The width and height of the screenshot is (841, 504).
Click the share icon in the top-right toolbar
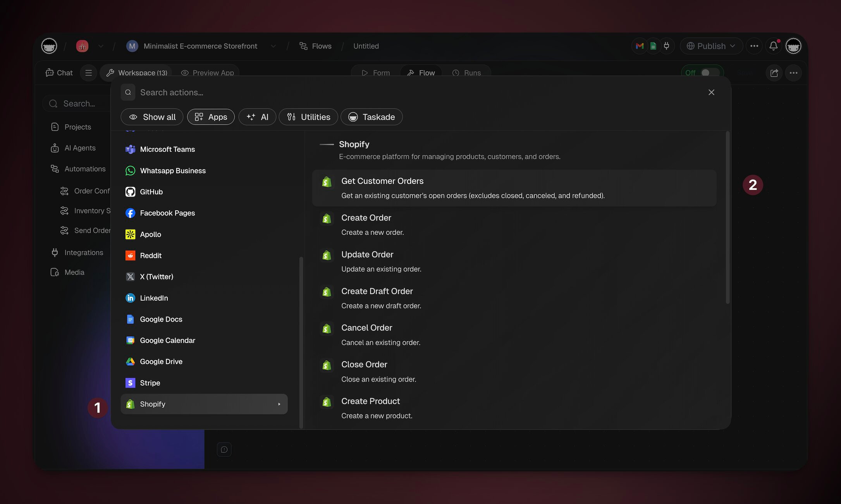pyautogui.click(x=774, y=73)
